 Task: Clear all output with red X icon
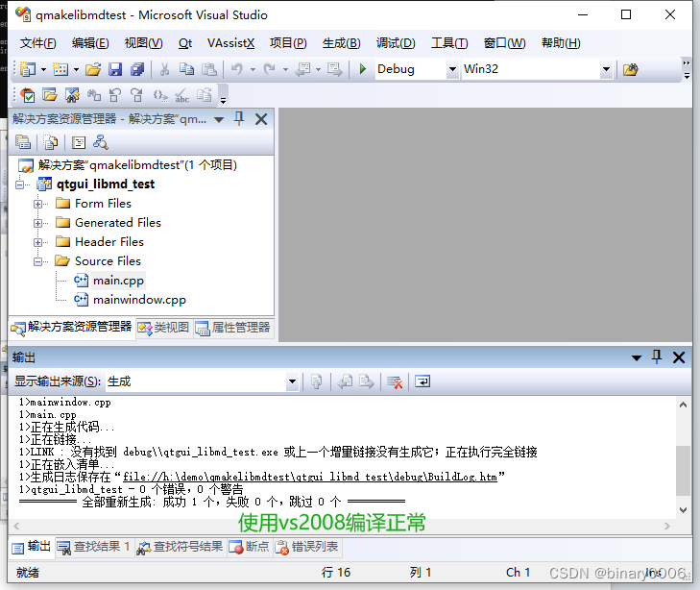pyautogui.click(x=395, y=381)
